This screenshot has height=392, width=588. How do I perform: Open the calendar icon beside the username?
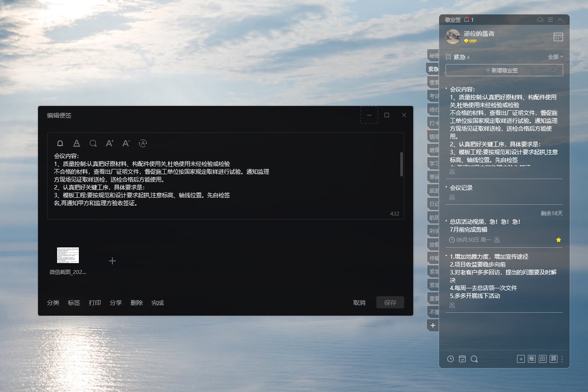(558, 37)
